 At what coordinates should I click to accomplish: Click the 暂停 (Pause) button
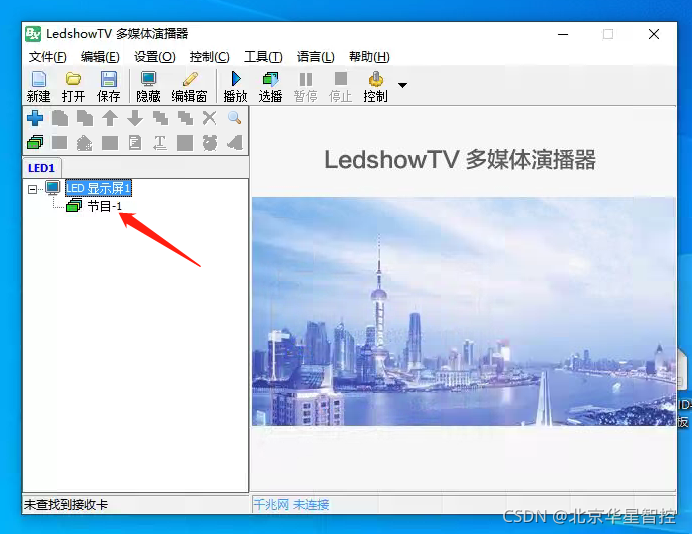point(305,86)
